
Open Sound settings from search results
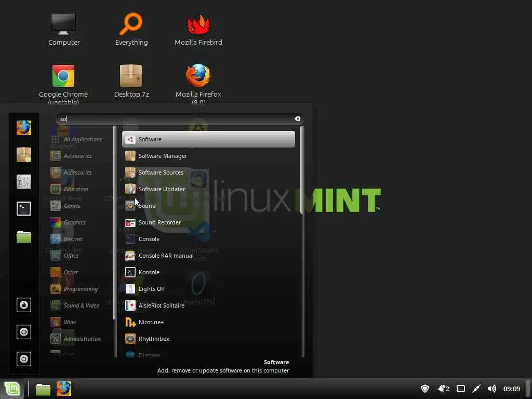pyautogui.click(x=208, y=206)
